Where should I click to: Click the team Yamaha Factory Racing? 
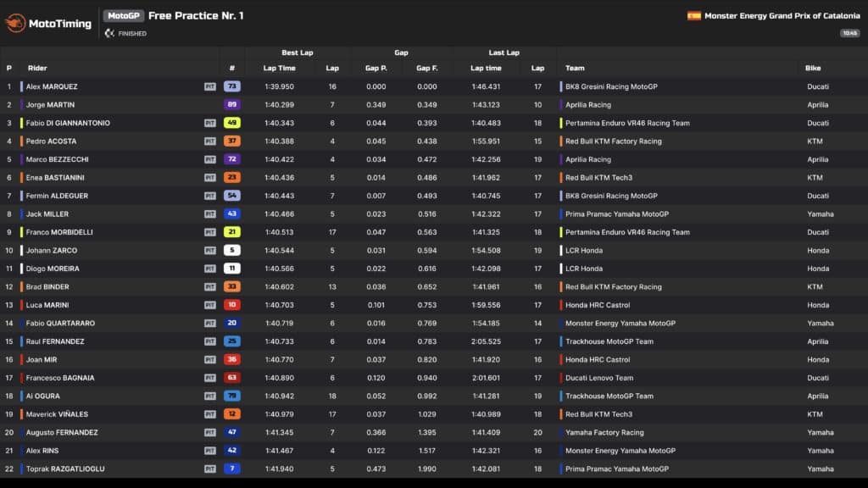[604, 433]
